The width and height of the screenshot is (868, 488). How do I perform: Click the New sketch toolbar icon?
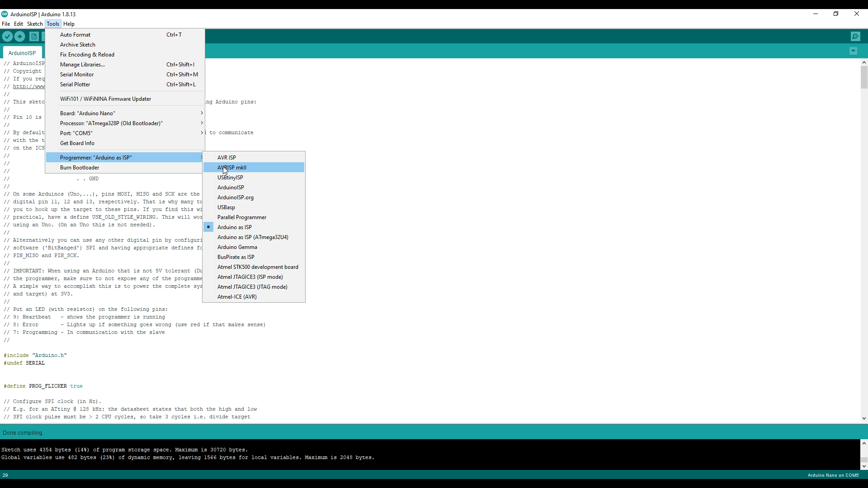(x=34, y=37)
